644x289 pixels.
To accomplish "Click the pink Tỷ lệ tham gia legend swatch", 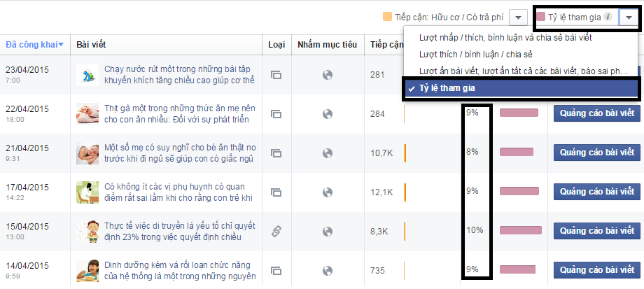I will tap(541, 17).
